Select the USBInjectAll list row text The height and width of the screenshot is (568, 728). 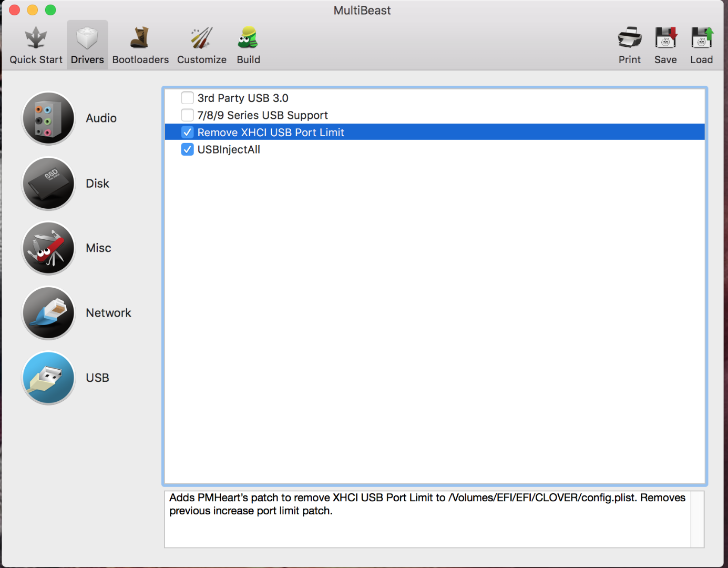point(229,150)
